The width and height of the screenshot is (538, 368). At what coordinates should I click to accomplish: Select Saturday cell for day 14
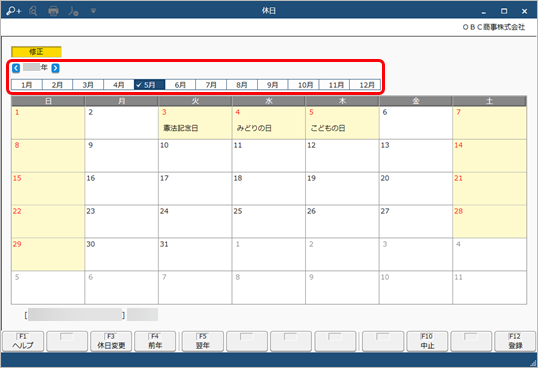[489, 156]
